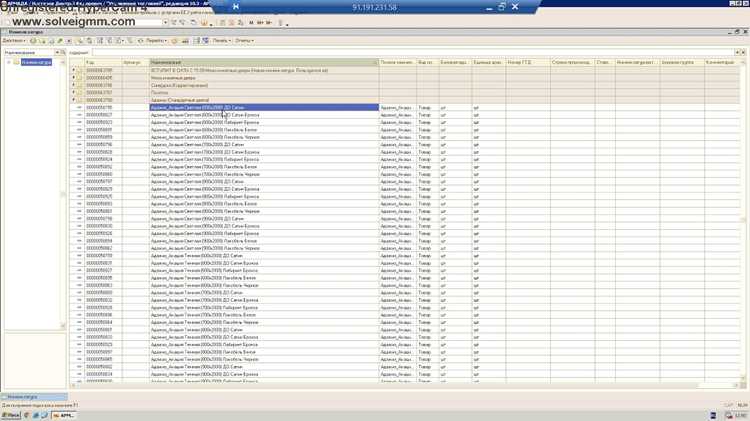
Task: Click the M+ memory button in top toolbar
Action: pyautogui.click(x=260, y=22)
